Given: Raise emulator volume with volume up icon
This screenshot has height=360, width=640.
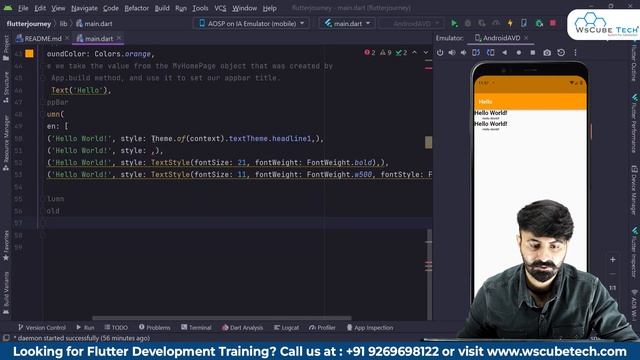Looking at the screenshot, I should click(x=452, y=53).
